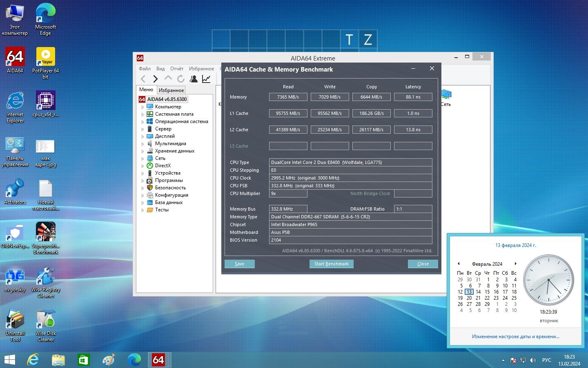Select date 14 in February calendar
Viewport: 588px width, 368px height.
pyautogui.click(x=478, y=292)
